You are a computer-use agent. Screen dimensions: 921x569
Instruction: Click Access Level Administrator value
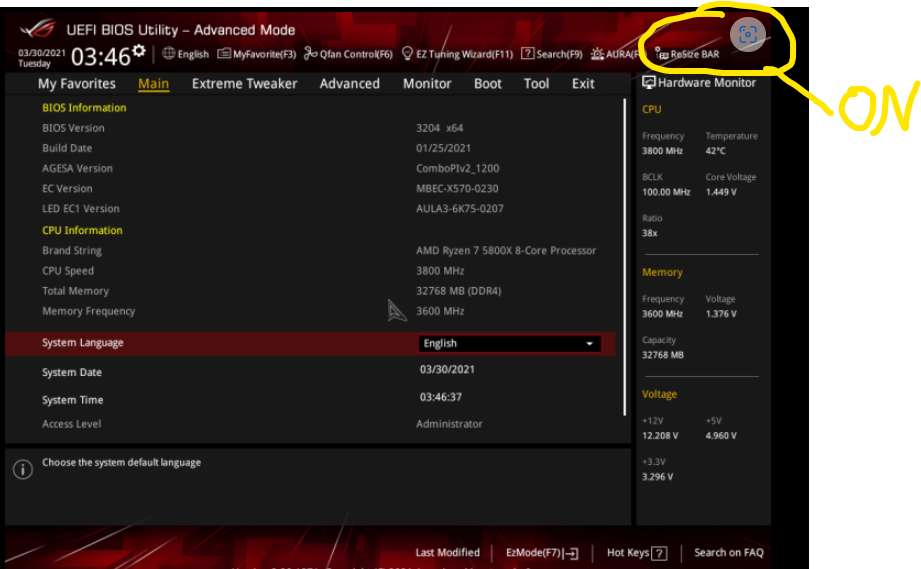point(449,424)
